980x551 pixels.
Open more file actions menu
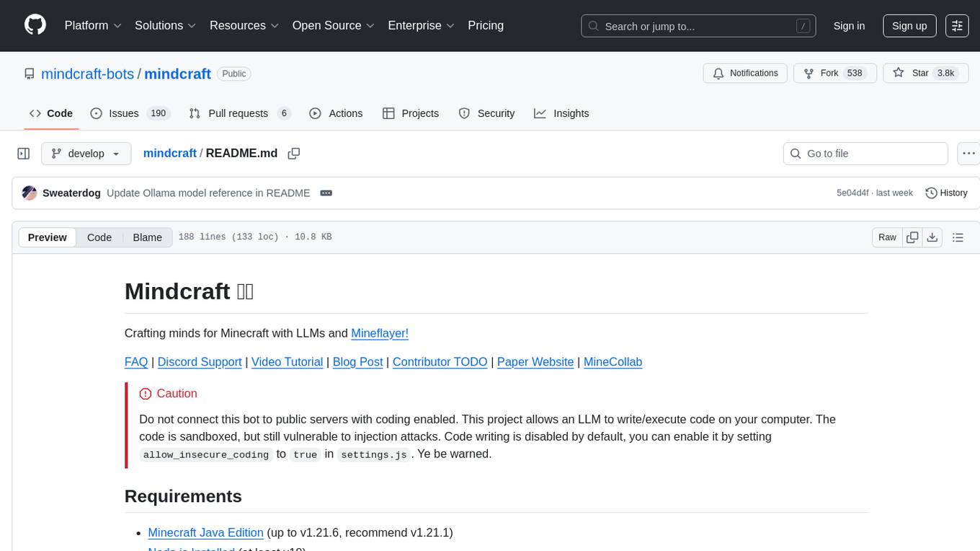[x=968, y=154]
